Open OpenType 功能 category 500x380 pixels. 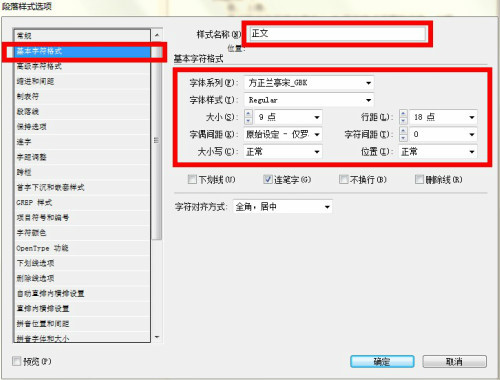point(82,248)
